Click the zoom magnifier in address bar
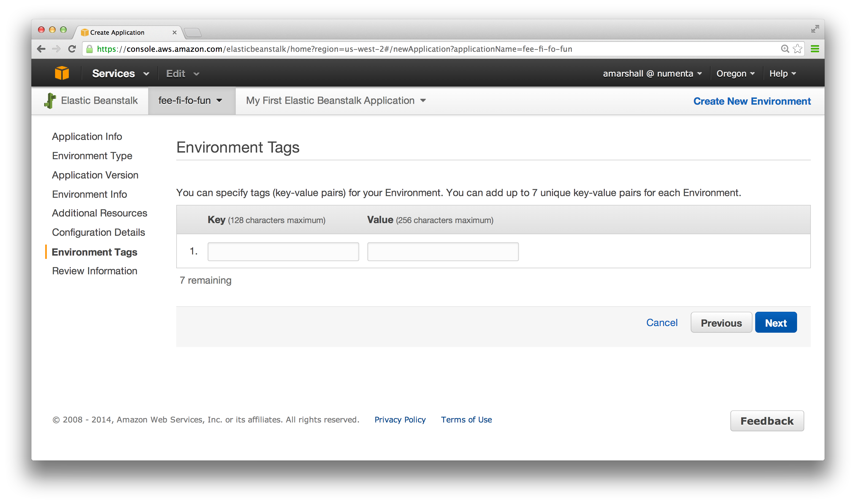The height and width of the screenshot is (504, 856). tap(785, 49)
